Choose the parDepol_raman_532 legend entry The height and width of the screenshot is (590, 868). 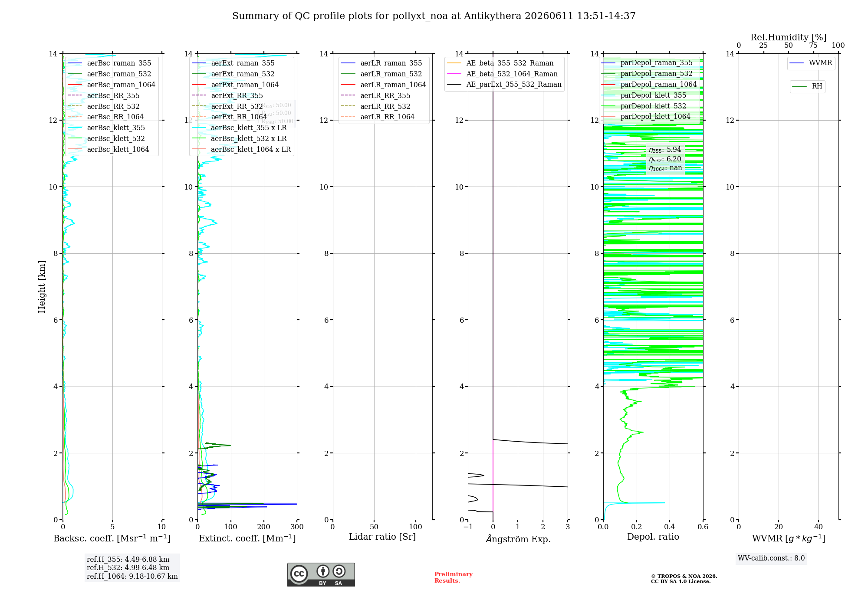click(x=647, y=74)
